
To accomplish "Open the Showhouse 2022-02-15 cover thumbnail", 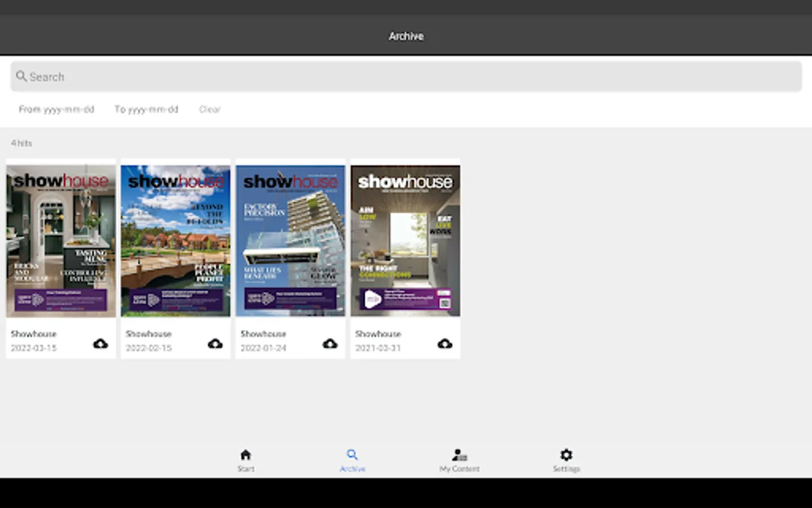I will point(175,240).
